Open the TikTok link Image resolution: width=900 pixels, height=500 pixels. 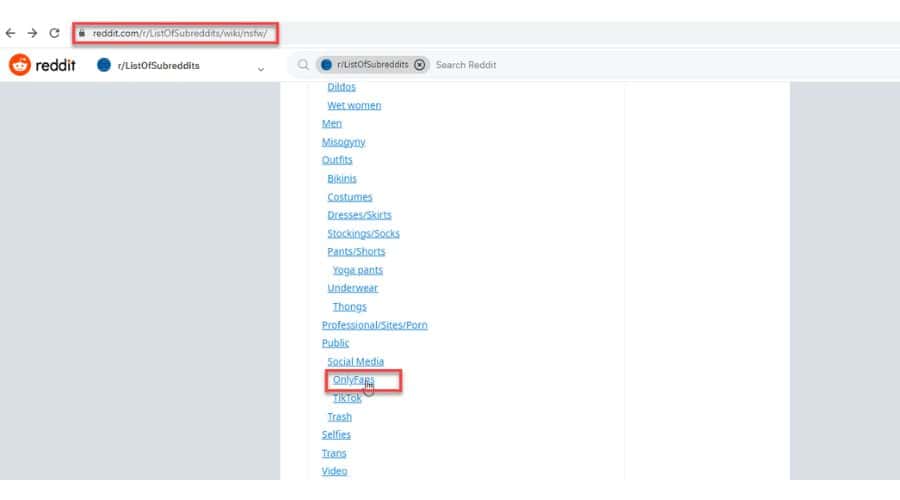[x=347, y=398]
